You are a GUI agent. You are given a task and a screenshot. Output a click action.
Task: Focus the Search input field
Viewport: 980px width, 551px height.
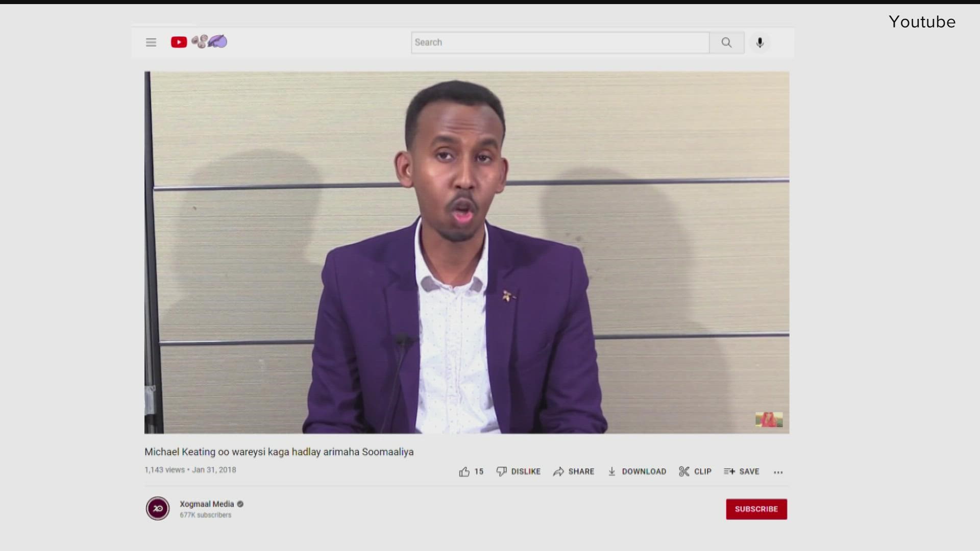(x=559, y=42)
